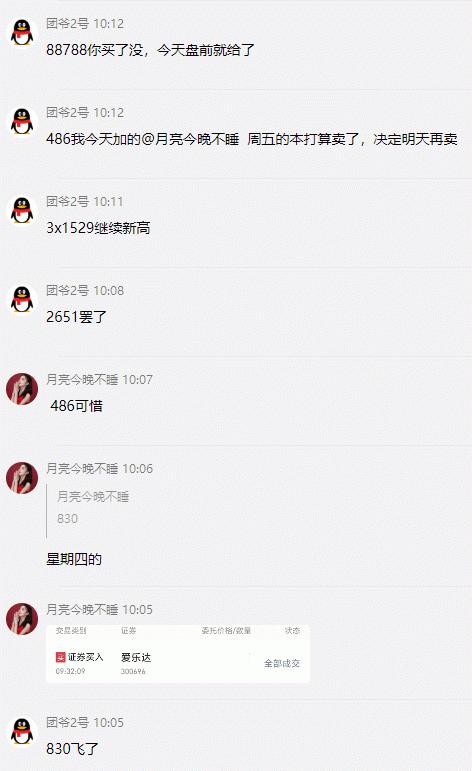Image resolution: width=472 pixels, height=771 pixels.
Task: Click woman avatar beside 星期四的 reply
Action: click(x=22, y=478)
